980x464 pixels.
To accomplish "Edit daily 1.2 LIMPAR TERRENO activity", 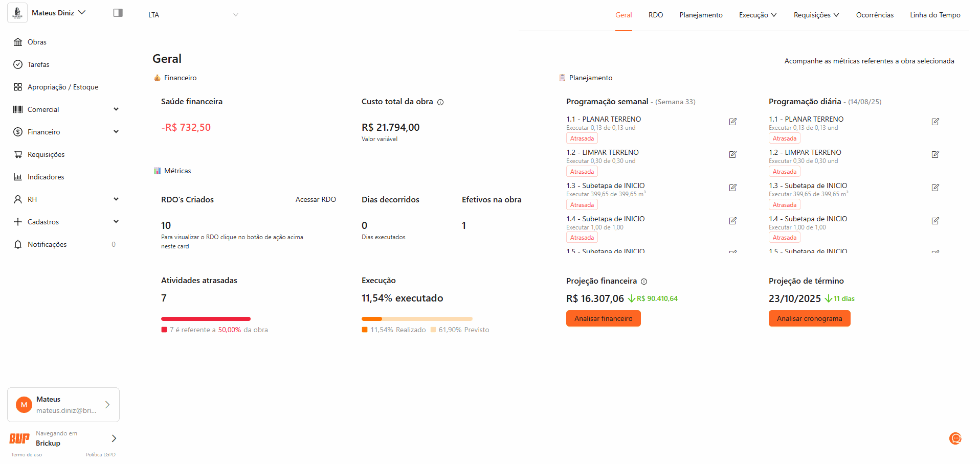I will 935,154.
